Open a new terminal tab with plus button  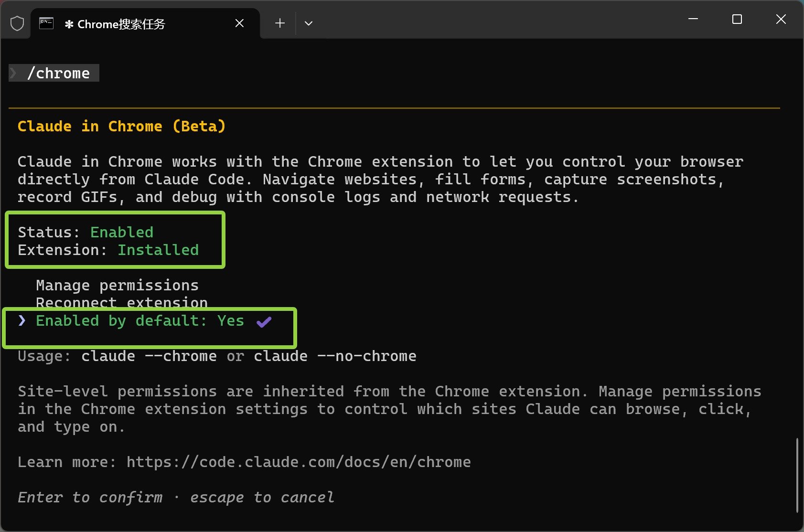point(280,23)
